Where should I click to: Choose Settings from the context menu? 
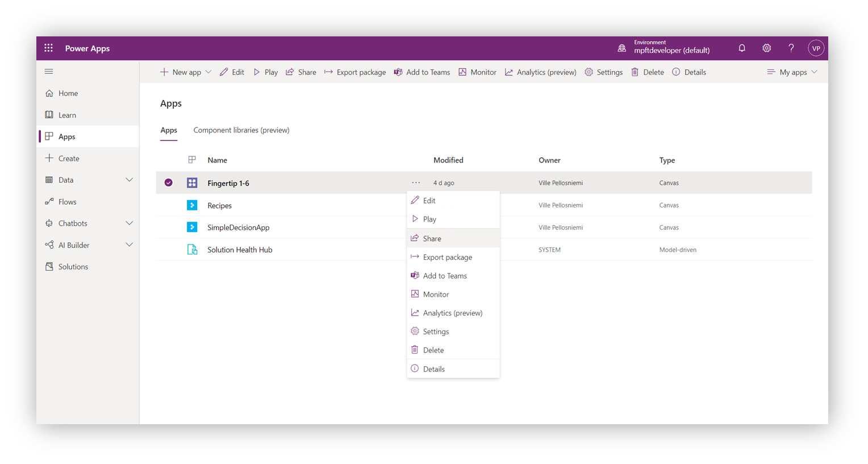click(453, 332)
